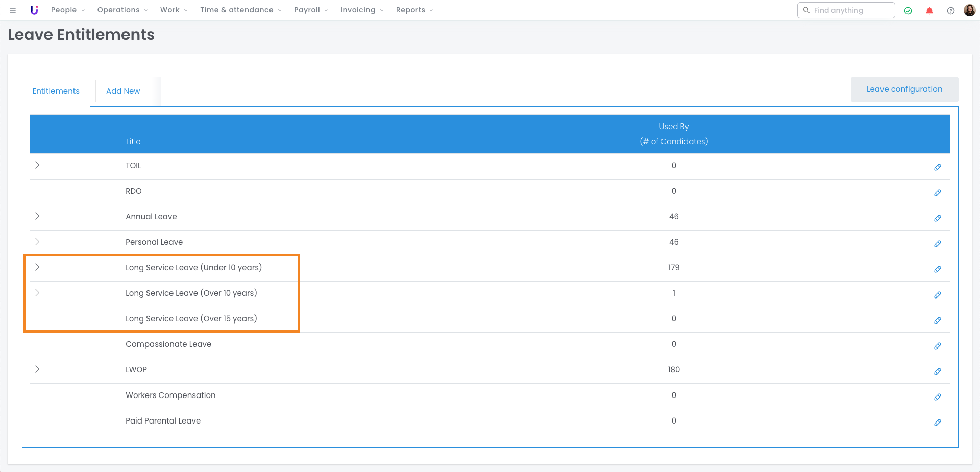Edit the Paid Parental Leave entitlement pencil
The width and height of the screenshot is (980, 472).
click(937, 423)
